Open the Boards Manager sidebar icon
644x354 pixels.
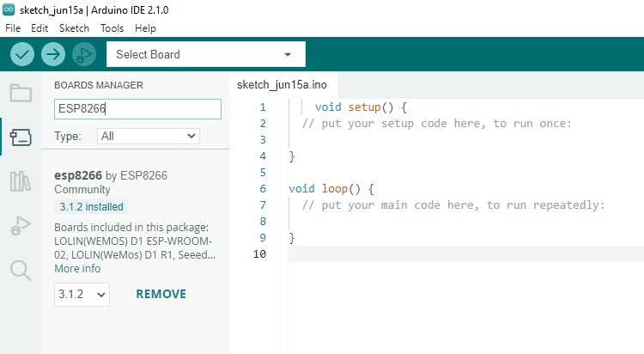tap(21, 137)
